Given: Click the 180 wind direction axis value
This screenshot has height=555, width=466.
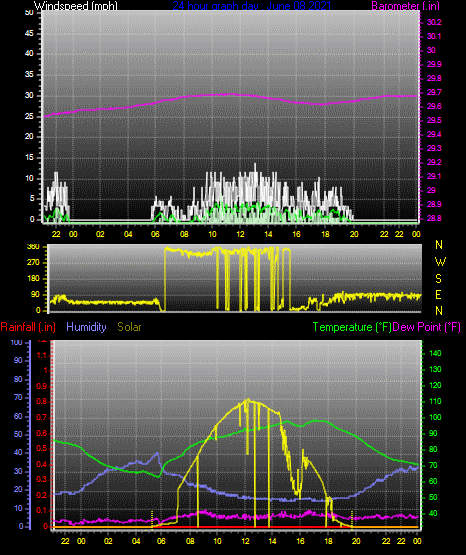Looking at the screenshot, I should click(x=33, y=279).
